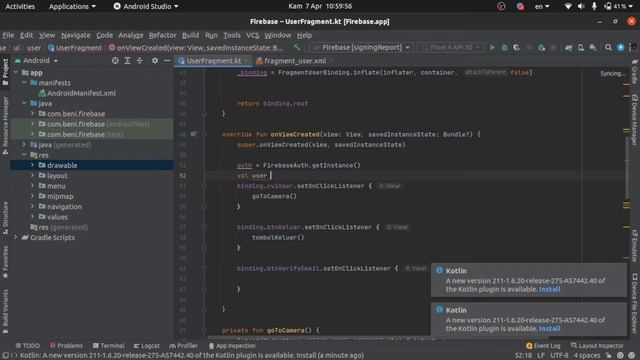The image size is (640, 360).
Task: Open the Structure sidebar tab
Action: point(5,218)
